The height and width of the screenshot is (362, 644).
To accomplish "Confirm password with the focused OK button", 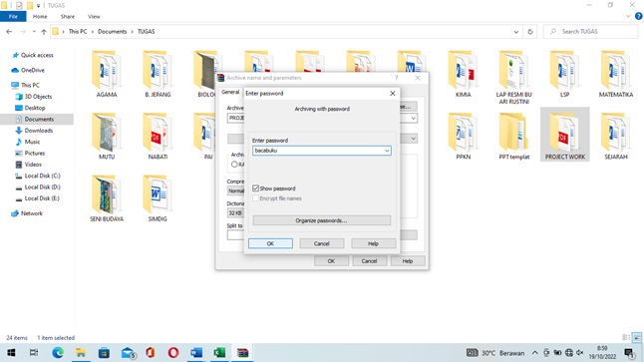I will 270,243.
